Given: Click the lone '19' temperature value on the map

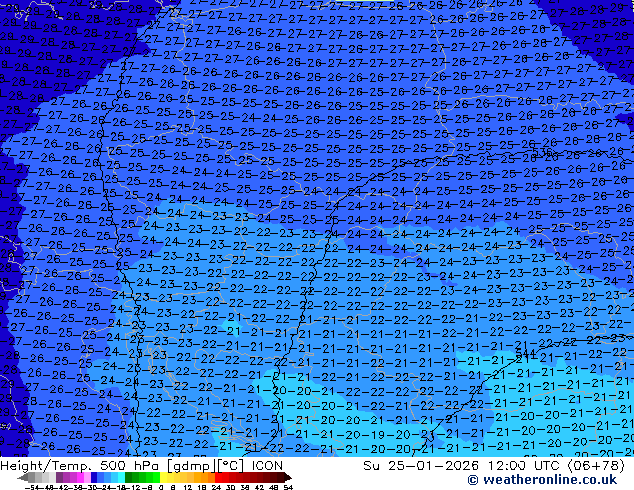Looking at the screenshot, I should [x=380, y=435].
